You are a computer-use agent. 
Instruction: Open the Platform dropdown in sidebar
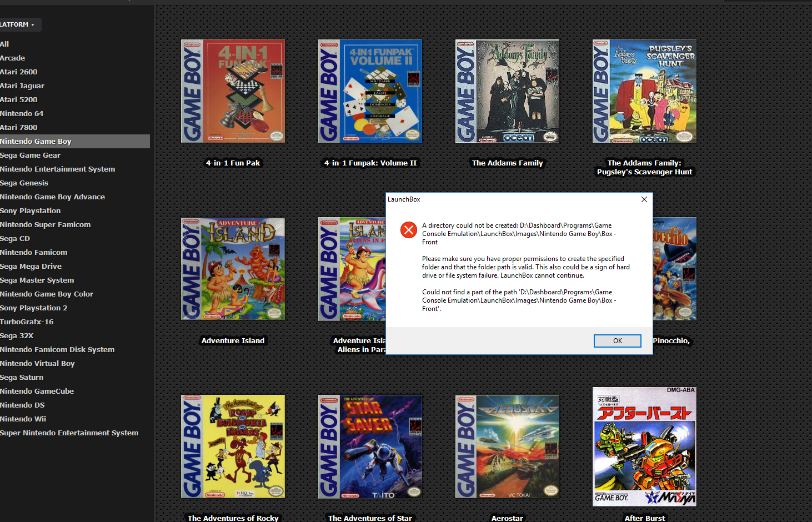point(20,24)
